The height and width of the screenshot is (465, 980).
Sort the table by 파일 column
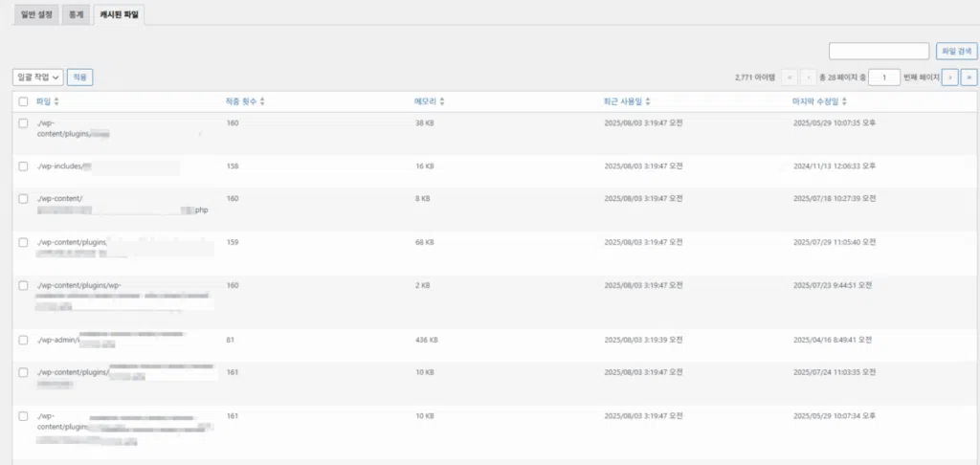[x=48, y=101]
